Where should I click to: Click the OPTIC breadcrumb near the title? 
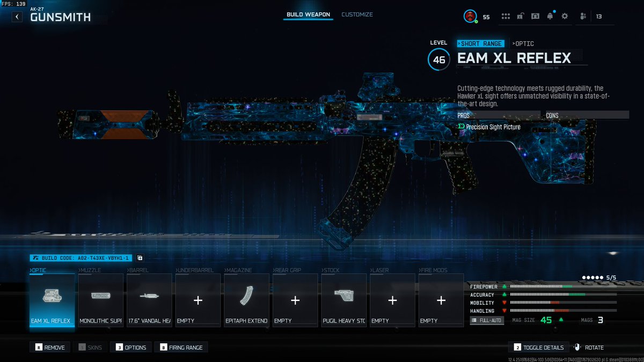(x=523, y=43)
